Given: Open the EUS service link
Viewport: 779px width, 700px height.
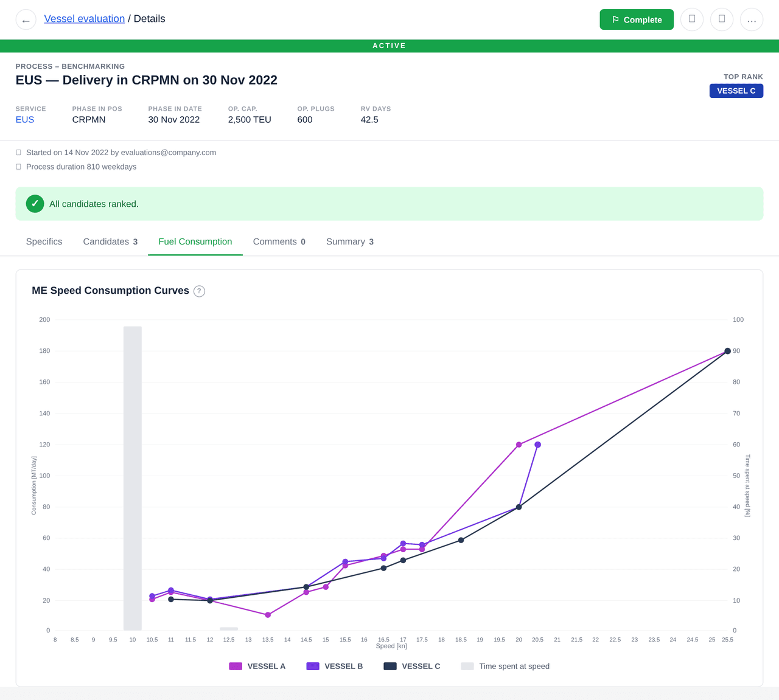Looking at the screenshot, I should click(x=25, y=120).
